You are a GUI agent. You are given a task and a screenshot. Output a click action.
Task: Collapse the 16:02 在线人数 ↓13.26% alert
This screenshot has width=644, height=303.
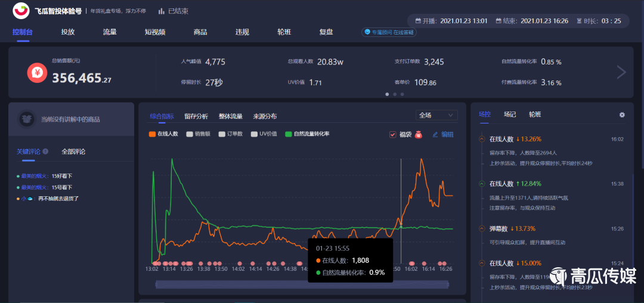point(481,139)
